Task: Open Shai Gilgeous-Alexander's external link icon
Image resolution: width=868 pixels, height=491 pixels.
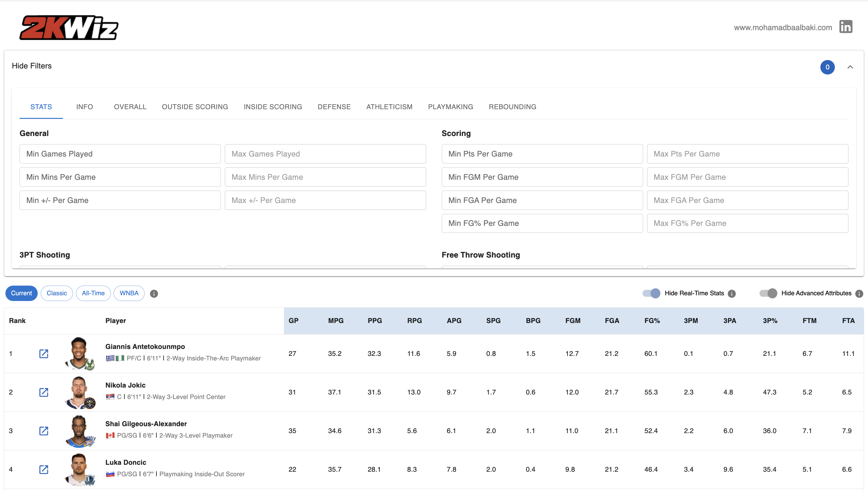Action: [44, 431]
